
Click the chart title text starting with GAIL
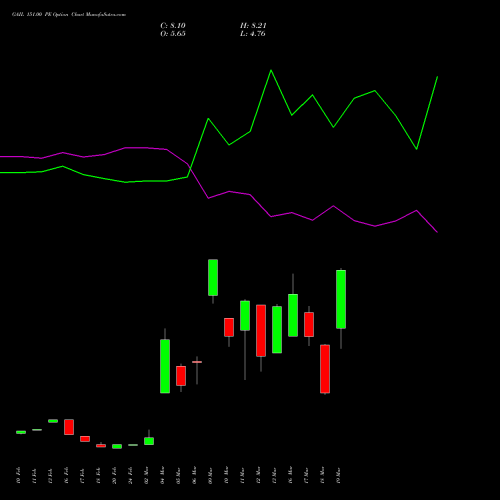point(69,15)
